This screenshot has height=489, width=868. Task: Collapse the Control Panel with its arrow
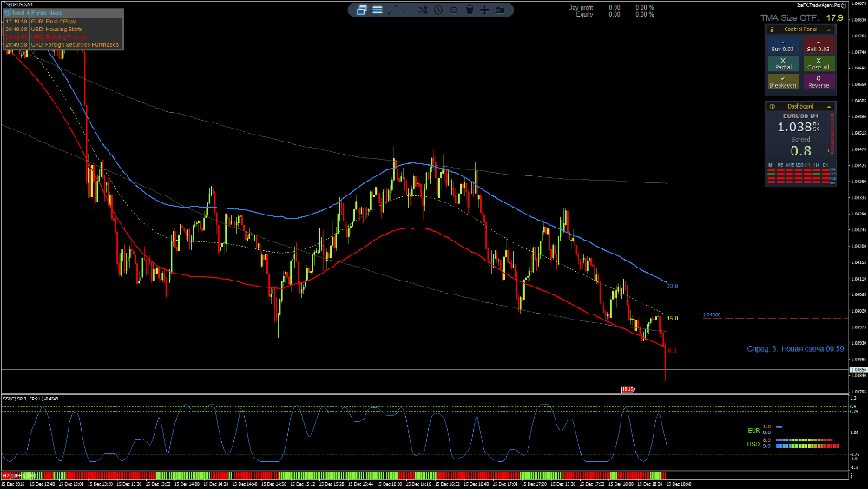829,30
